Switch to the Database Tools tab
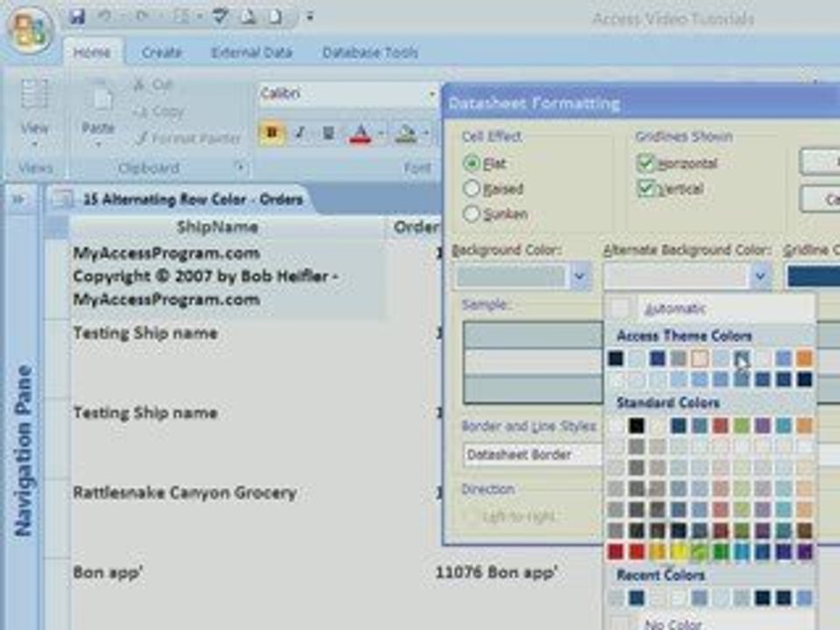The height and width of the screenshot is (630, 840). pyautogui.click(x=369, y=52)
